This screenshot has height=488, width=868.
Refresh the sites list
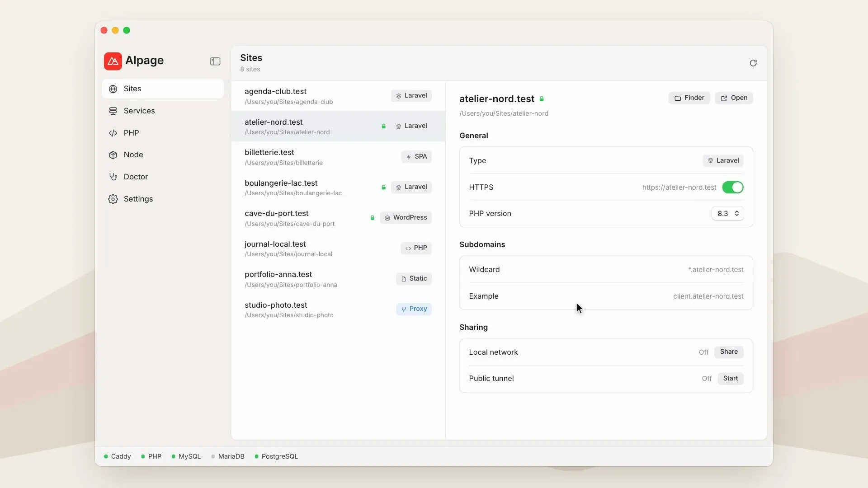pyautogui.click(x=753, y=63)
